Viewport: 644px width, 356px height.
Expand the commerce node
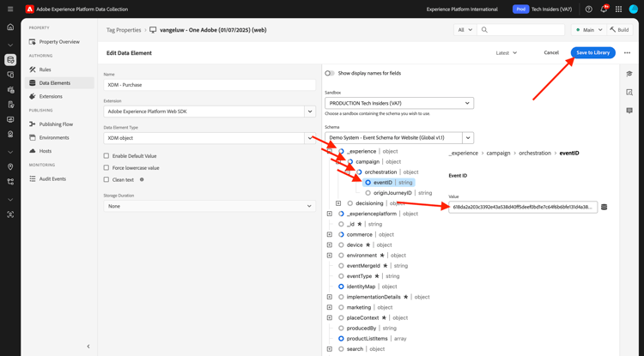pyautogui.click(x=330, y=234)
